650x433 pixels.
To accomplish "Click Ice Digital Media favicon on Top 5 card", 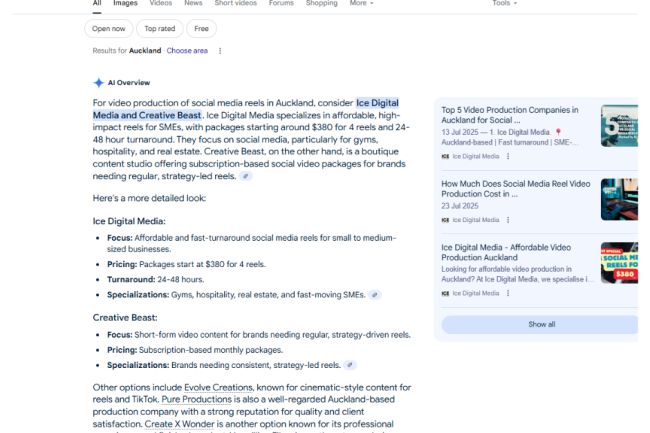I will pyautogui.click(x=445, y=156).
